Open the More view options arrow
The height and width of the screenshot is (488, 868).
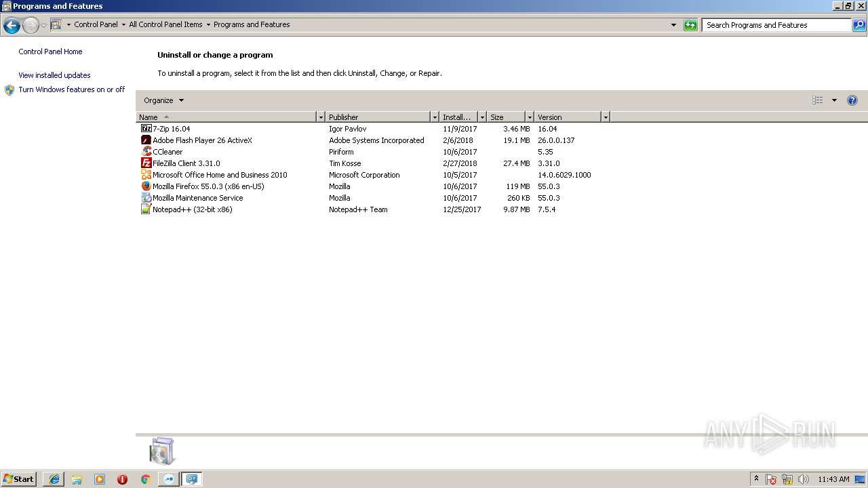pyautogui.click(x=834, y=100)
